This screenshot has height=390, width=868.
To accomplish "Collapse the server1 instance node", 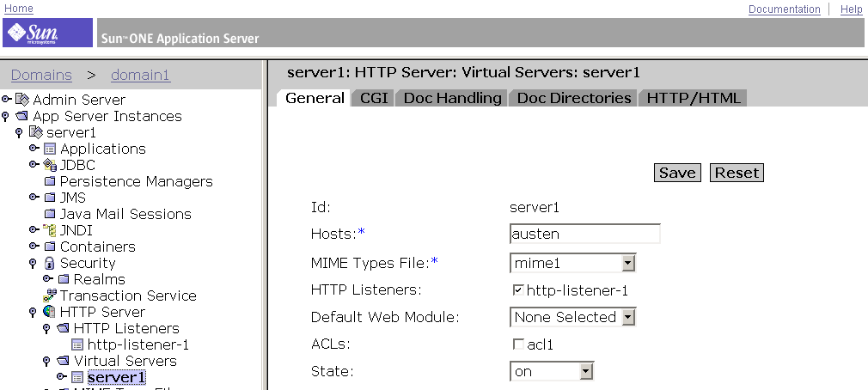I will pyautogui.click(x=20, y=133).
